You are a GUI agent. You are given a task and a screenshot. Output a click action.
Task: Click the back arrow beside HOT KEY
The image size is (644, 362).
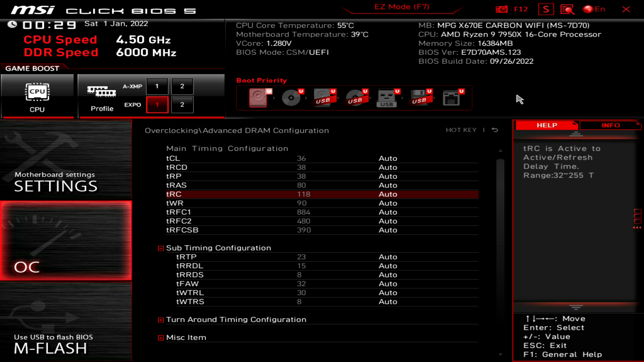tap(495, 130)
